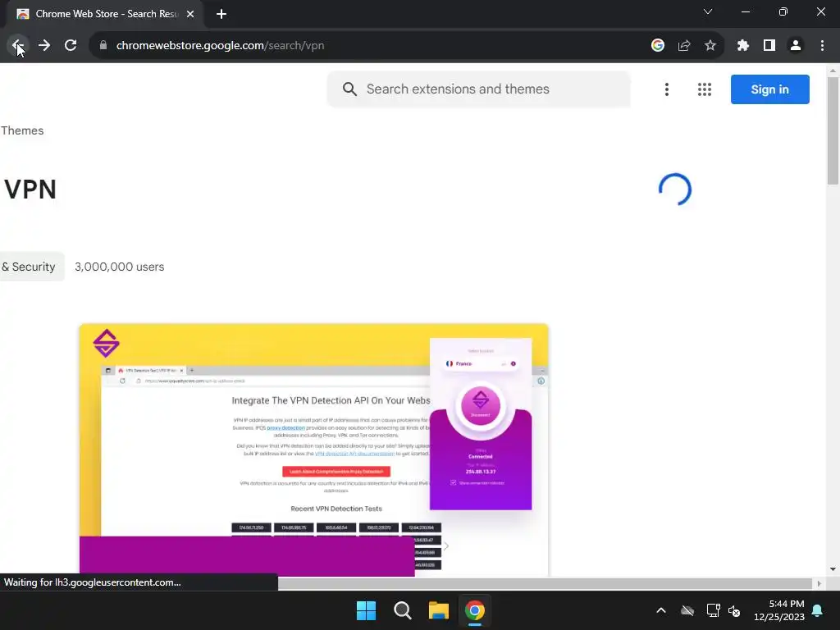
Task: Select the Chrome Web Store search results tab
Action: click(x=106, y=14)
